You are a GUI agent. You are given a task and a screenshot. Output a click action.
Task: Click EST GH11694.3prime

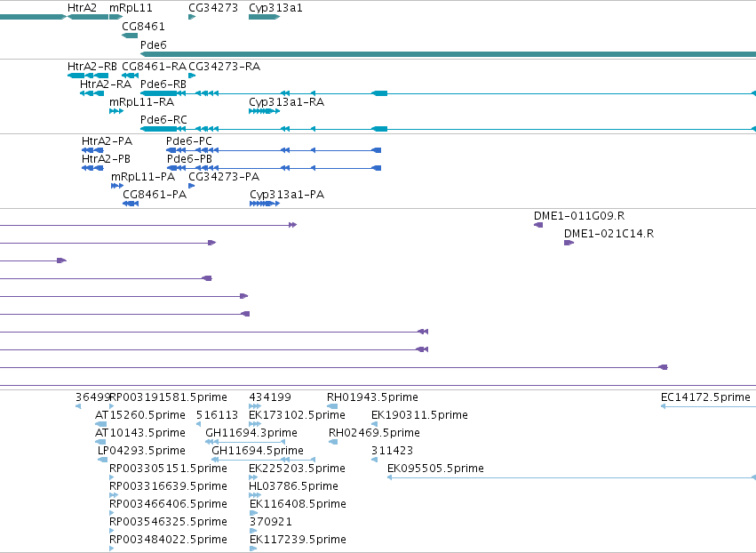(251, 433)
